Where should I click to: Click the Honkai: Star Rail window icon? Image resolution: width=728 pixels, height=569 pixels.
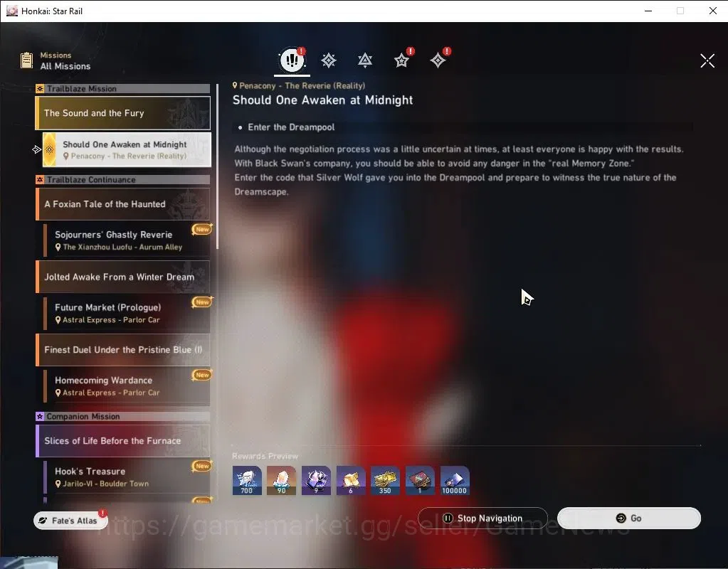click(12, 11)
